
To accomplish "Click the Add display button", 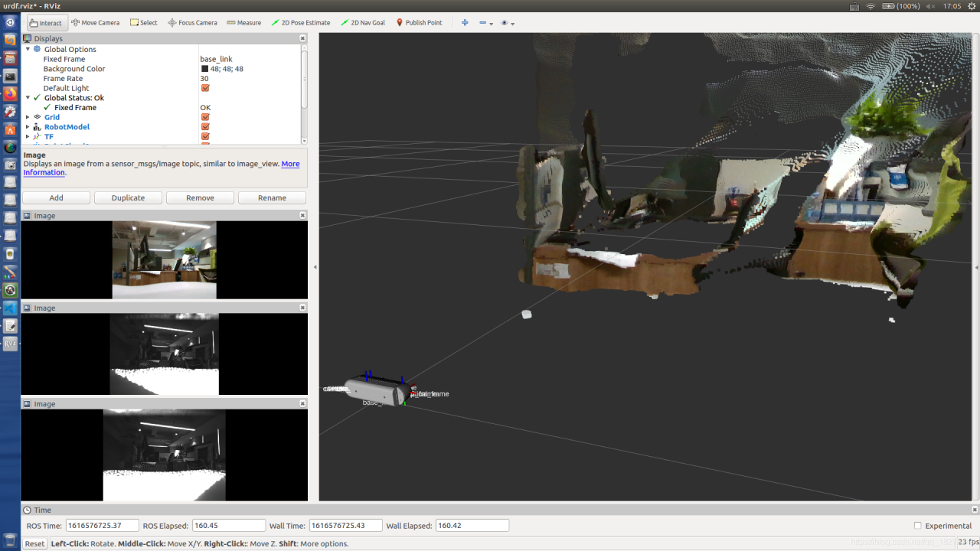I will 57,197.
